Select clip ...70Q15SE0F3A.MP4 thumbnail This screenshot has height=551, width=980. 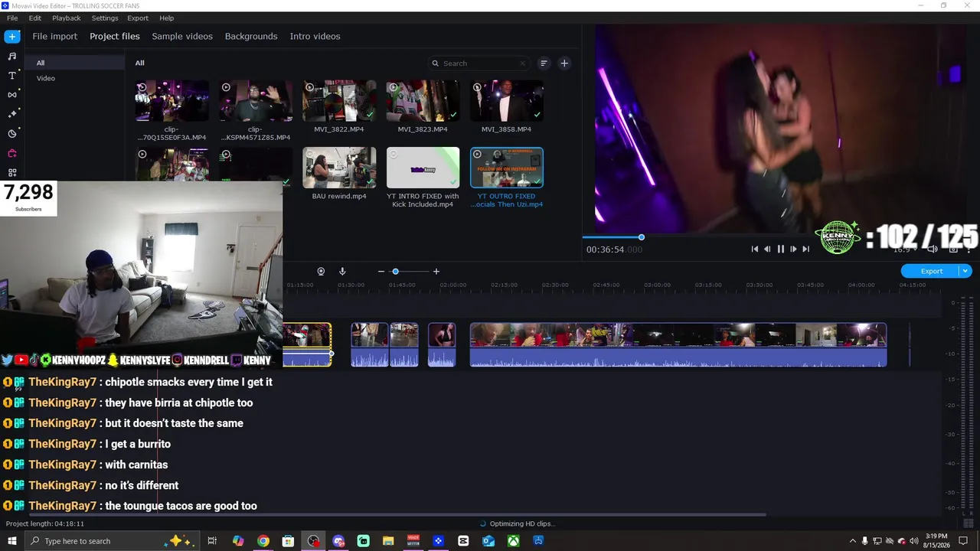coord(171,101)
